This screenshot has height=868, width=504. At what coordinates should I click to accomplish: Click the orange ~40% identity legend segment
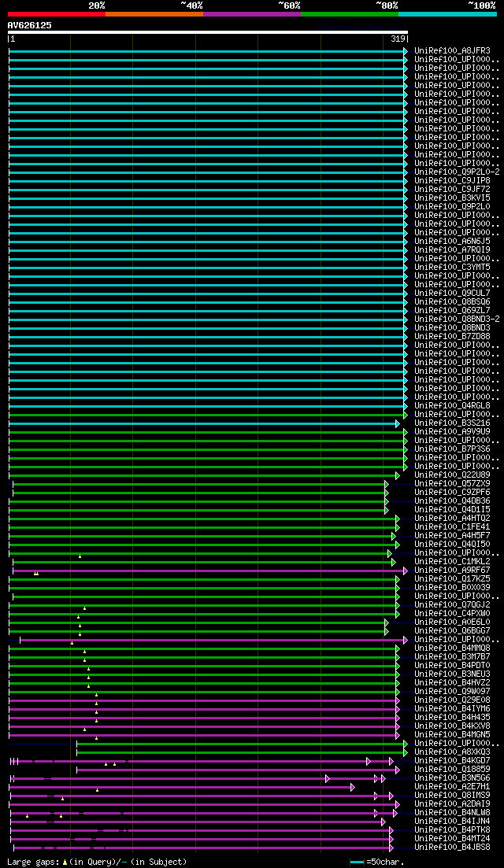154,13
